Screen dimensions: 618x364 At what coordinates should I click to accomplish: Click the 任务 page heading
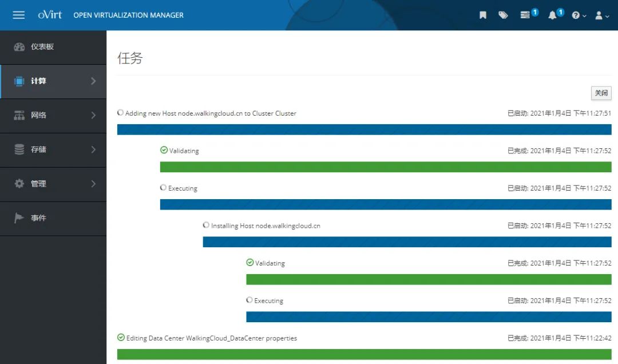click(x=130, y=58)
